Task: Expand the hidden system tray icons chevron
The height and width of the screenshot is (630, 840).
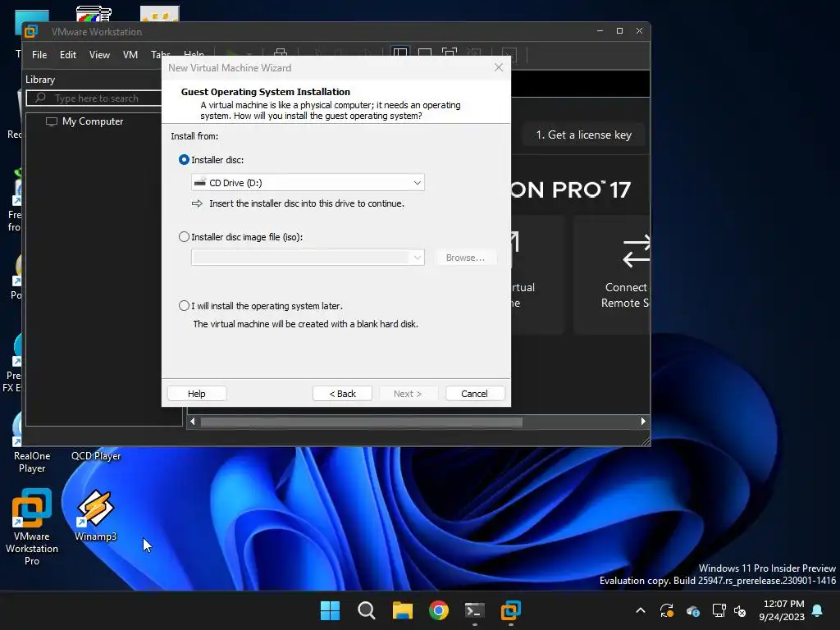Action: click(640, 610)
